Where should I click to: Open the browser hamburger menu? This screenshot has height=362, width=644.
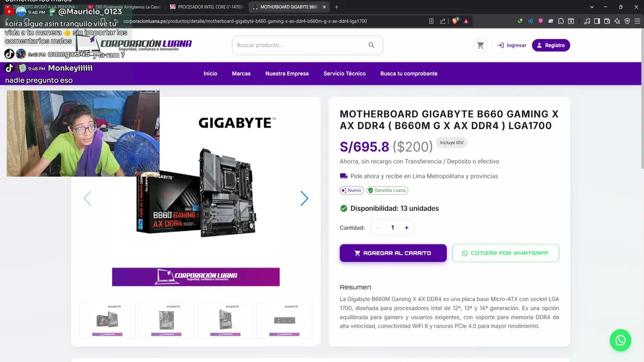636,21
